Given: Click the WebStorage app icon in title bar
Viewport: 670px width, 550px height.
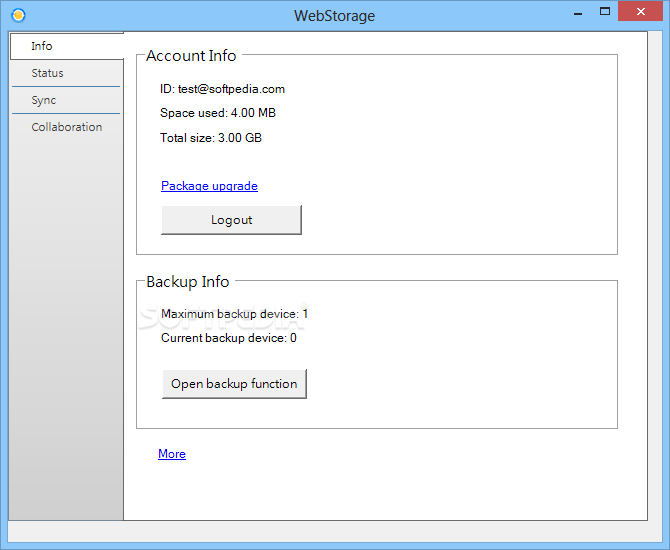Looking at the screenshot, I should (x=18, y=15).
